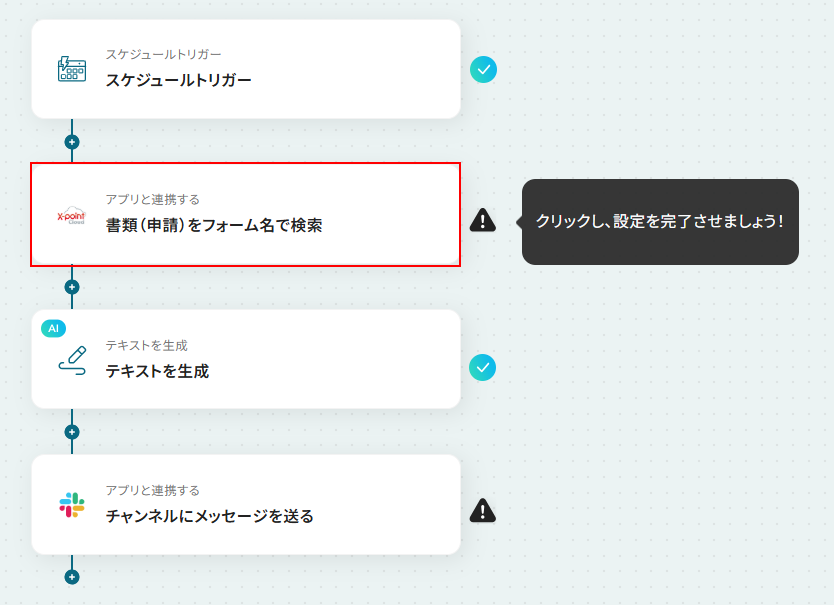This screenshot has width=834, height=605.
Task: Click warning triangle beside 書類(申請)をフォーム名で検索
Action: point(482,220)
